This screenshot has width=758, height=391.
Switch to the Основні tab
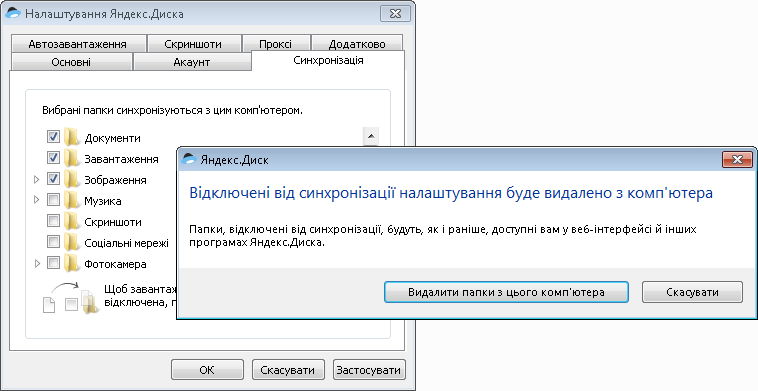[71, 62]
